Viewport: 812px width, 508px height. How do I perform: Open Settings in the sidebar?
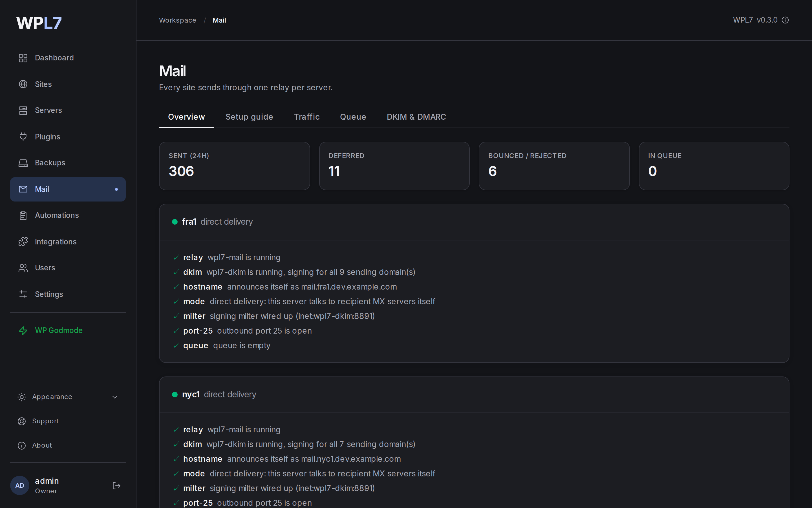68,294
